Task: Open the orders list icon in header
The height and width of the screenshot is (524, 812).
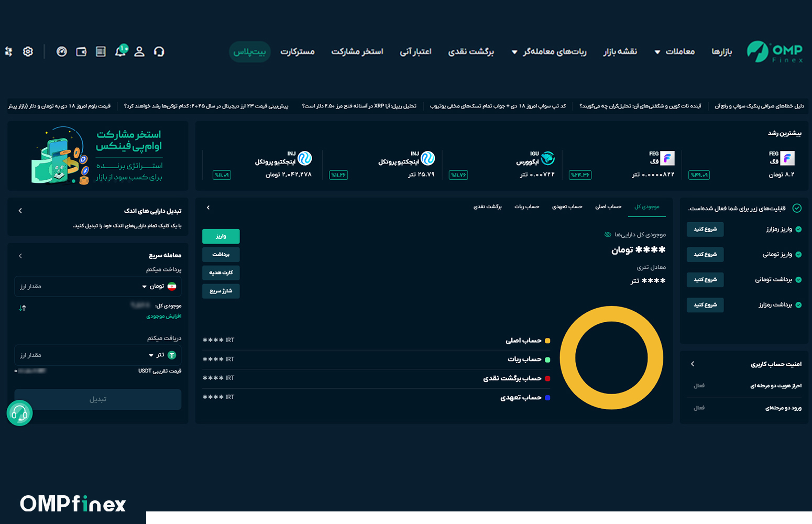Action: pyautogui.click(x=101, y=51)
